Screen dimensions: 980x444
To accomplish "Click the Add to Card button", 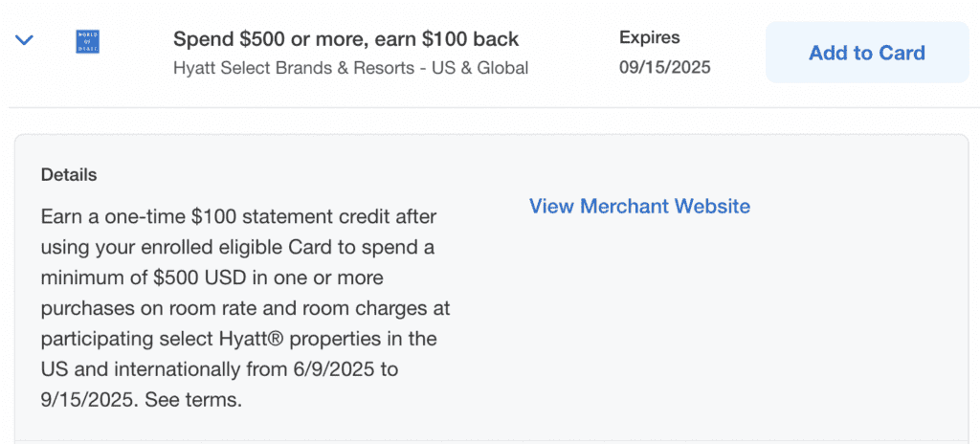I will click(x=866, y=53).
